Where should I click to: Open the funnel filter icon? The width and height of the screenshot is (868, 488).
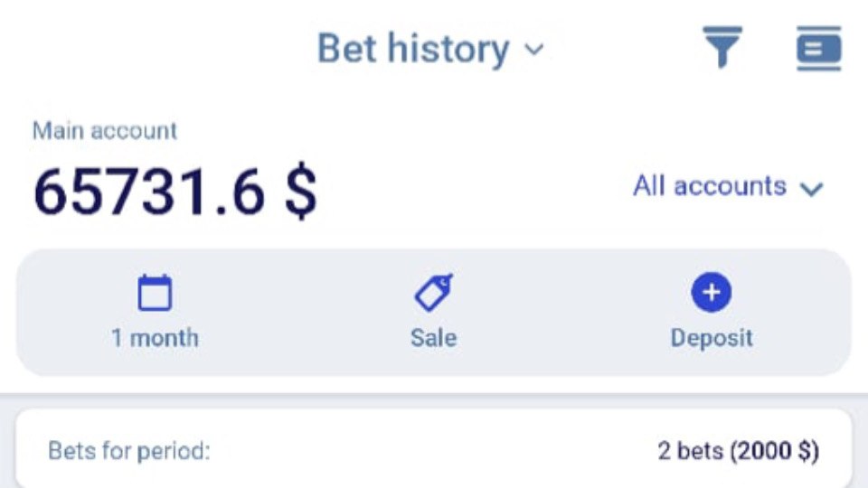pos(722,48)
